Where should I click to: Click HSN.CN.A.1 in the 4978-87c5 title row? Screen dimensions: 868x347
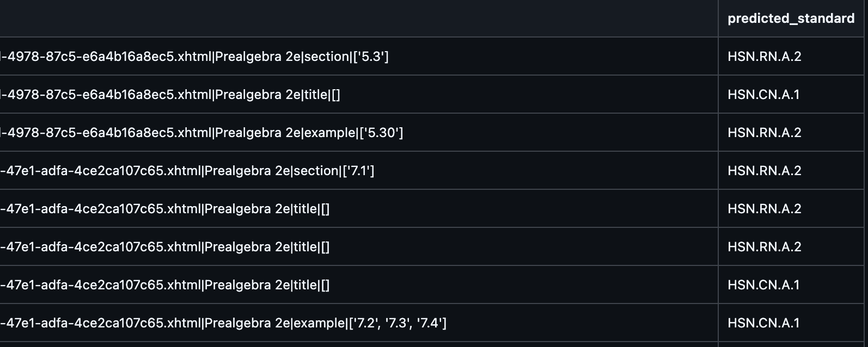pyautogui.click(x=763, y=95)
